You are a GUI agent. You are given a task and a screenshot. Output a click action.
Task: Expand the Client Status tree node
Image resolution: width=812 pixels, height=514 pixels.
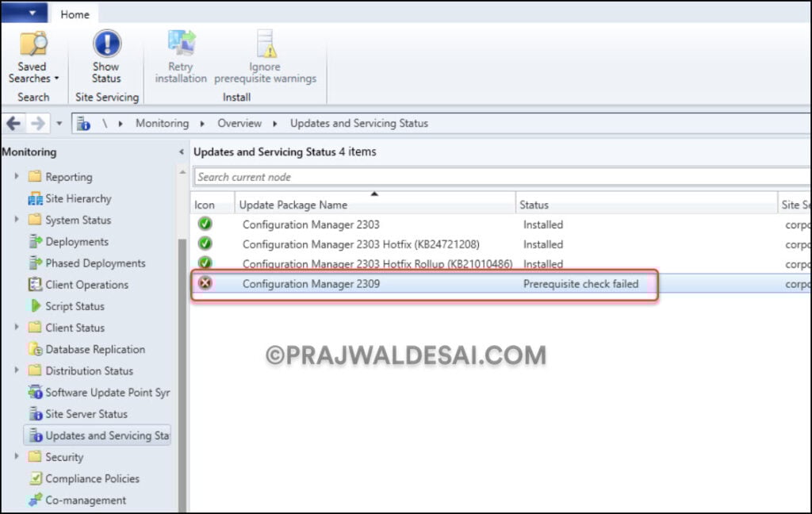[17, 327]
